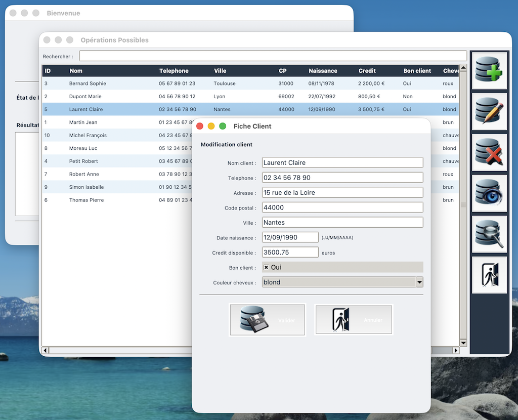Click the Nom client text field
This screenshot has width=518, height=420.
pyautogui.click(x=342, y=162)
